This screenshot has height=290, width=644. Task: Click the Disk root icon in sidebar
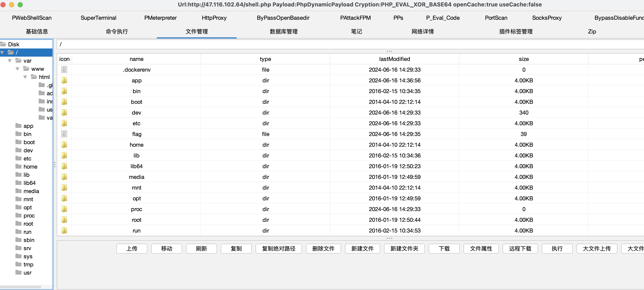3,44
